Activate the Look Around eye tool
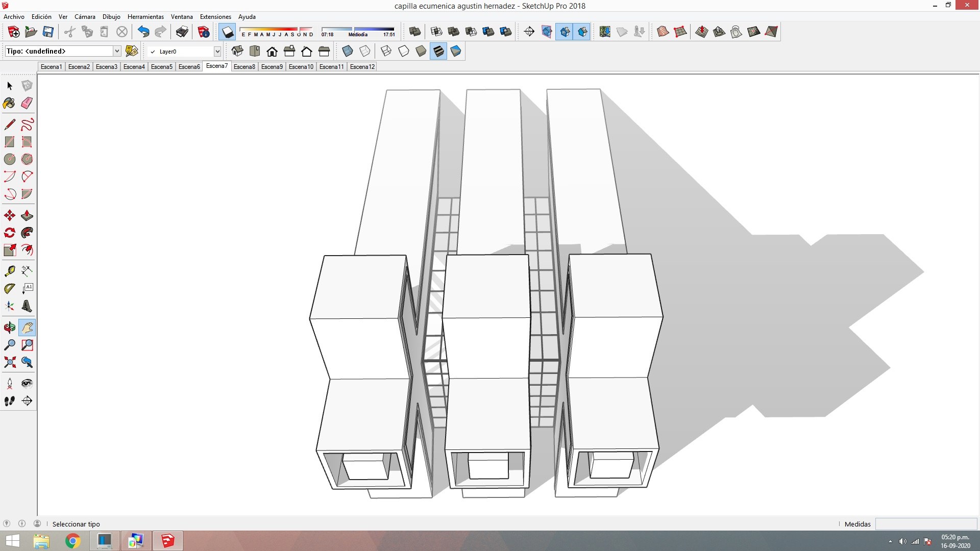Image resolution: width=980 pixels, height=551 pixels. 27,384
